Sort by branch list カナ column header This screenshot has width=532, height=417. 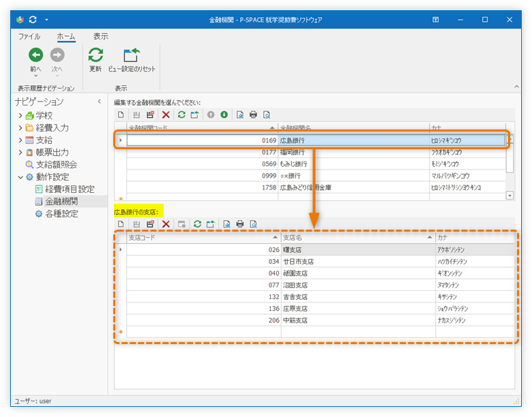point(475,238)
